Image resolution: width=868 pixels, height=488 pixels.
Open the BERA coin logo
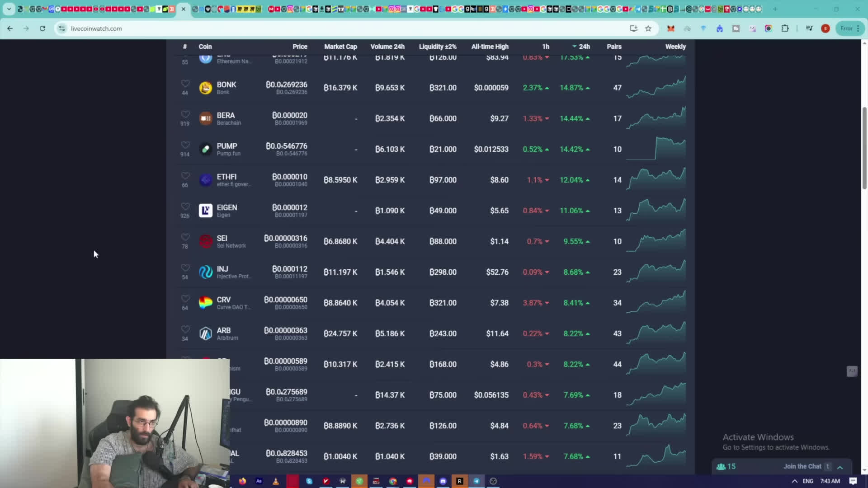pyautogui.click(x=206, y=118)
